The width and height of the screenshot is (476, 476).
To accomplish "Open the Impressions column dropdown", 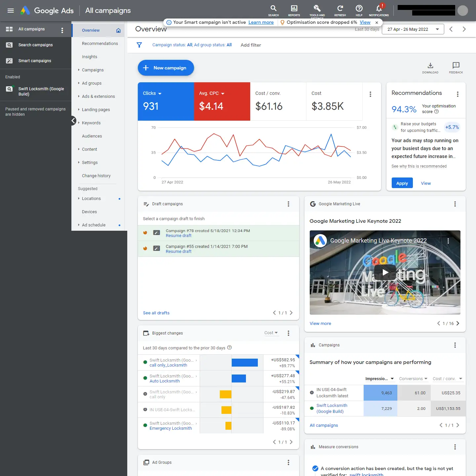I will click(x=379, y=379).
